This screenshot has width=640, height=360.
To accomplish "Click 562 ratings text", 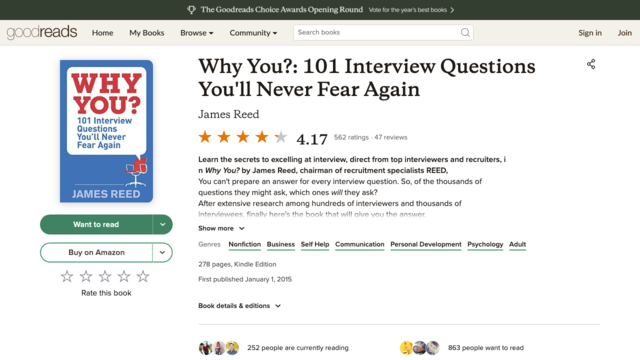I will (x=351, y=137).
